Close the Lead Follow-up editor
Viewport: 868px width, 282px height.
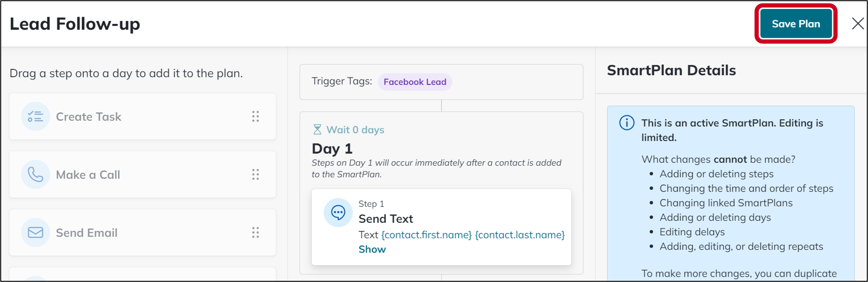click(857, 23)
